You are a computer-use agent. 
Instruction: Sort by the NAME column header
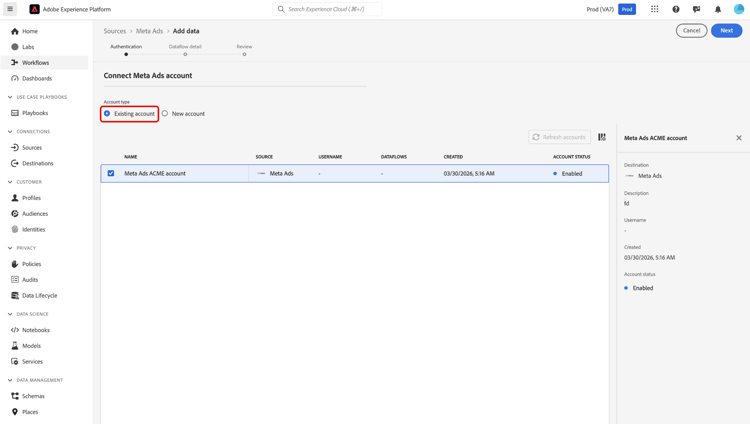pyautogui.click(x=131, y=157)
